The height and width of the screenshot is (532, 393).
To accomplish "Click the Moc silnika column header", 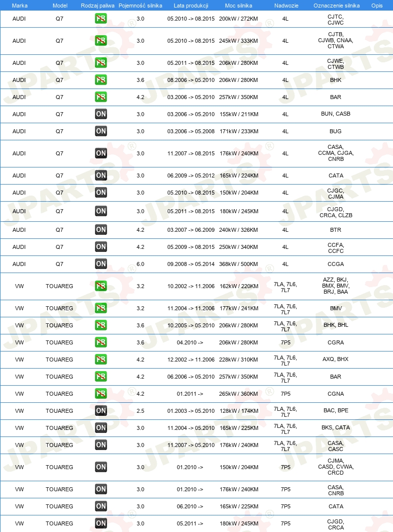I will 238,6.
